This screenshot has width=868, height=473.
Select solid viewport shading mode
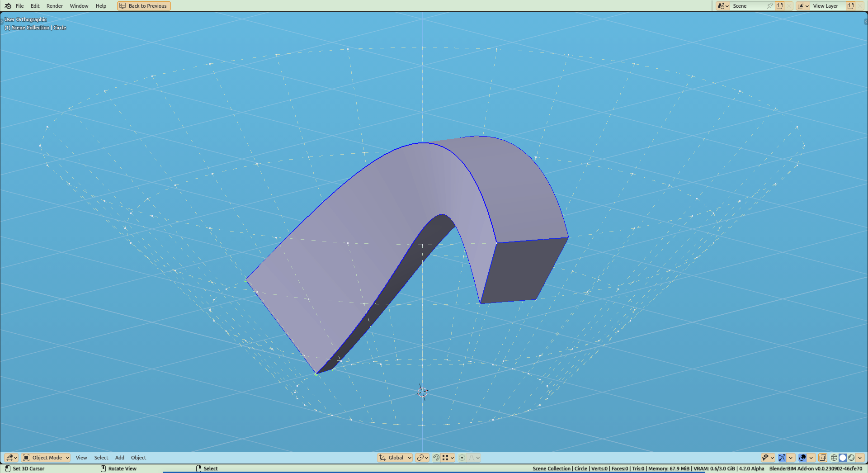pos(843,458)
